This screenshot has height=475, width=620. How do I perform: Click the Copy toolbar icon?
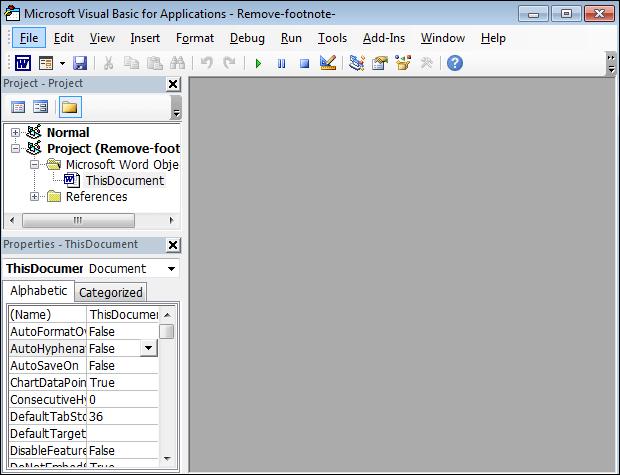[x=131, y=63]
